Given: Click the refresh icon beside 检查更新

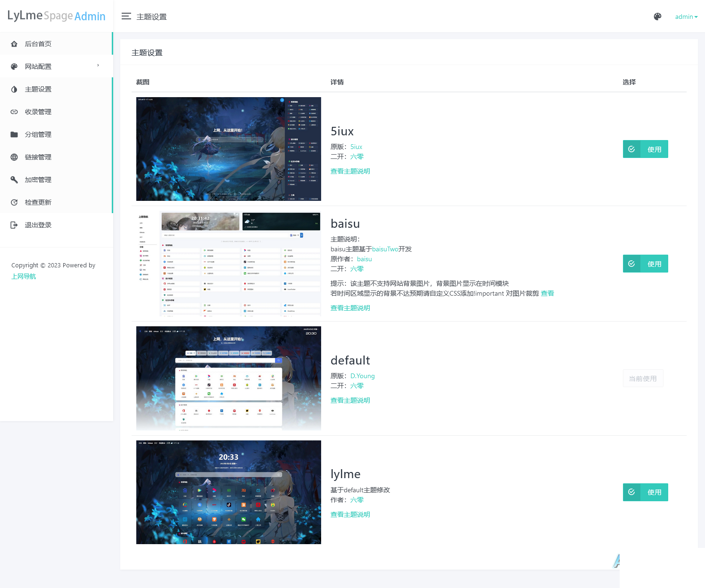Looking at the screenshot, I should pyautogui.click(x=14, y=202).
